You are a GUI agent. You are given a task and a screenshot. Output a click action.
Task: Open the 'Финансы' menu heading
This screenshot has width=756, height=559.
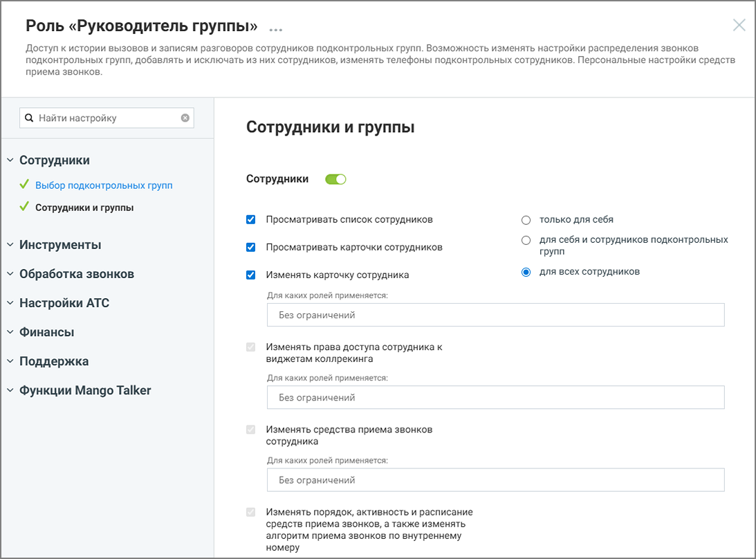47,332
